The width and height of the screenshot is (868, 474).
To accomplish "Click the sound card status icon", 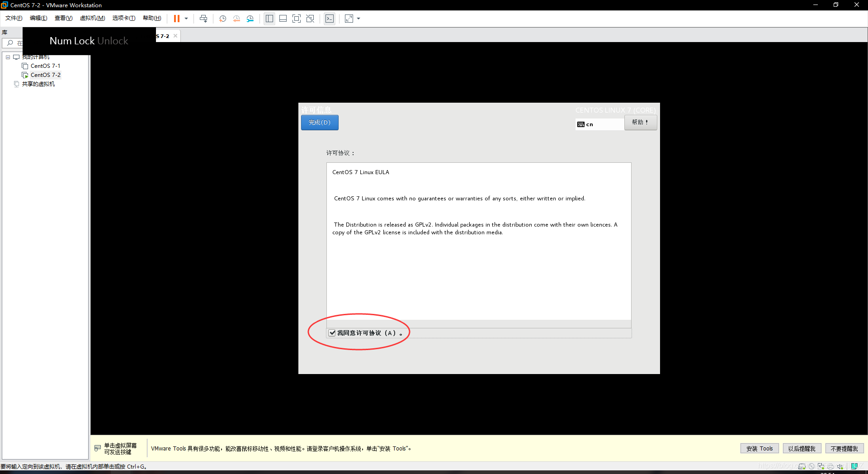I will pyautogui.click(x=840, y=466).
